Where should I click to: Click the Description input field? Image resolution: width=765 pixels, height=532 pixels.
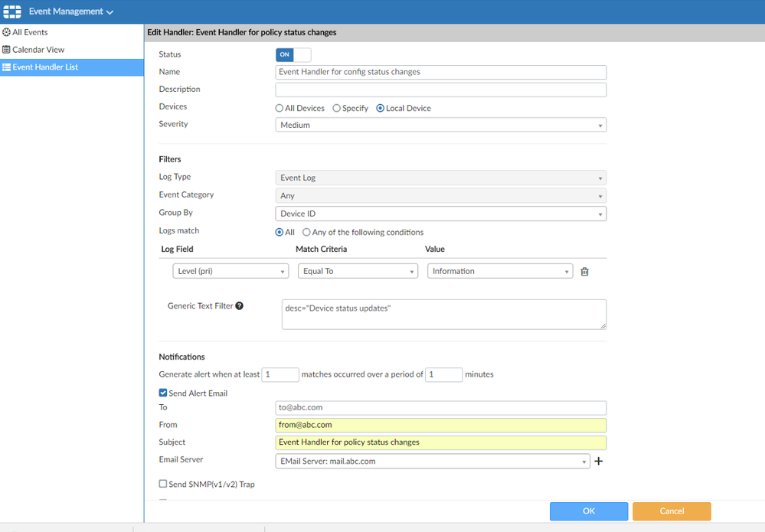coord(440,90)
